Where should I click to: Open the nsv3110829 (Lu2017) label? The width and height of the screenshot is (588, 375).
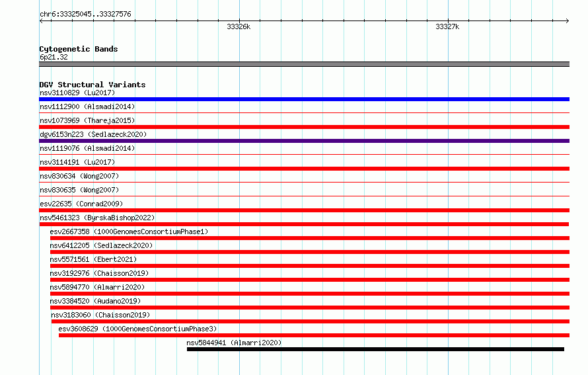(77, 93)
